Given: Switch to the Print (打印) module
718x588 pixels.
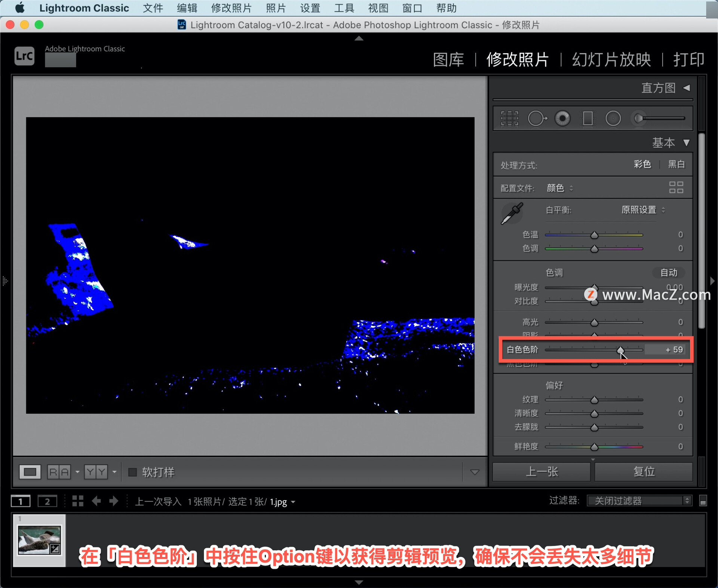Looking at the screenshot, I should click(x=689, y=59).
